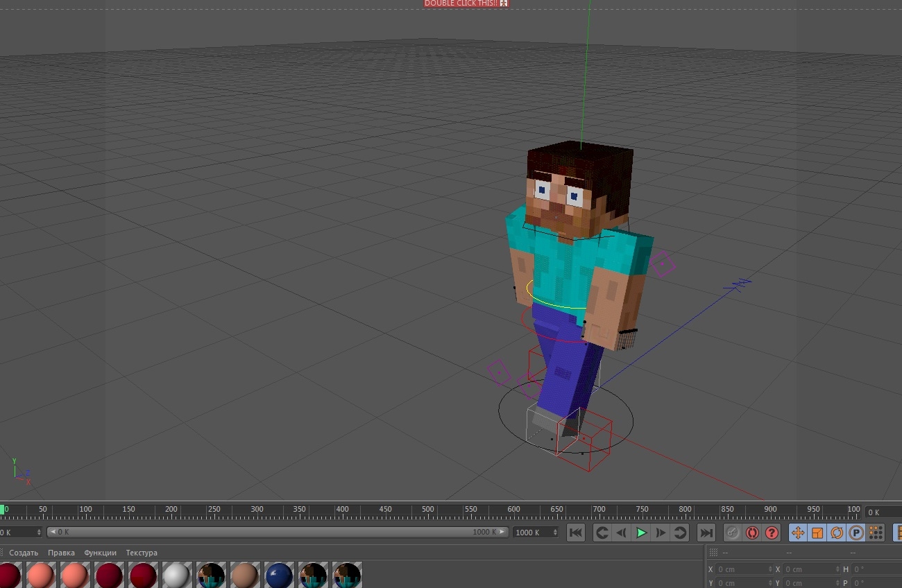The height and width of the screenshot is (588, 902).
Task: Toggle the position keyframe recording icon
Action: 797,533
